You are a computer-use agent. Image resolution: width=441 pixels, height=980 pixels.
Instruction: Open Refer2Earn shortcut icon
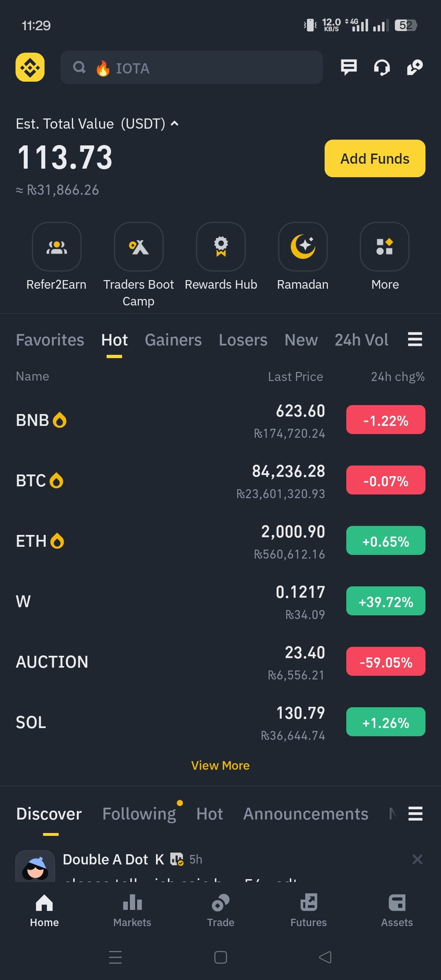(57, 247)
